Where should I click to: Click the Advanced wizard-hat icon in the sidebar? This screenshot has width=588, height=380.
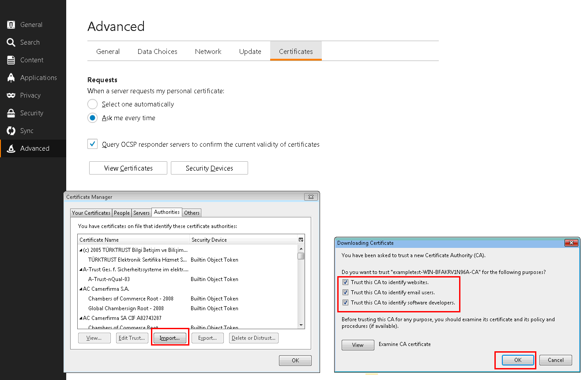coord(11,148)
